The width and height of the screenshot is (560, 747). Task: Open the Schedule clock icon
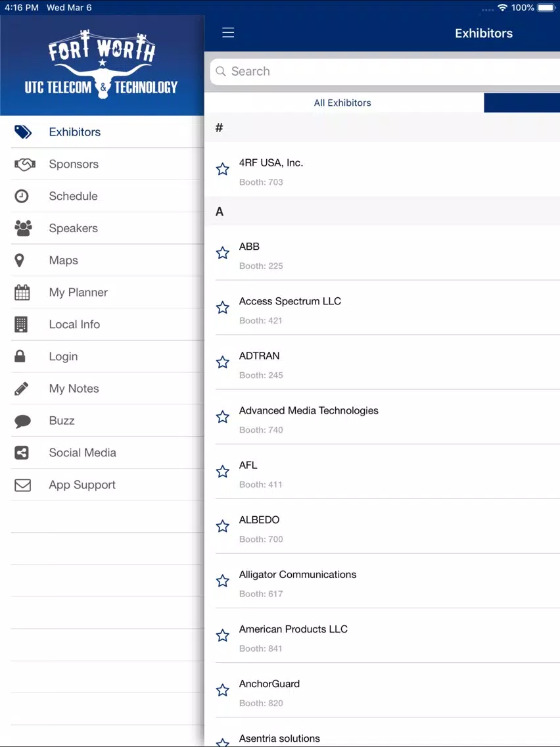(22, 196)
